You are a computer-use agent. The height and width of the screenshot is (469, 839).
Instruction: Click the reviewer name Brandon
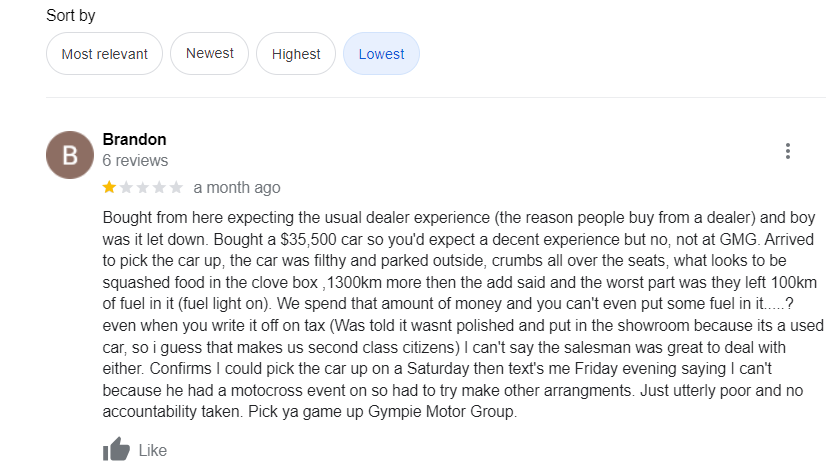[x=134, y=139]
